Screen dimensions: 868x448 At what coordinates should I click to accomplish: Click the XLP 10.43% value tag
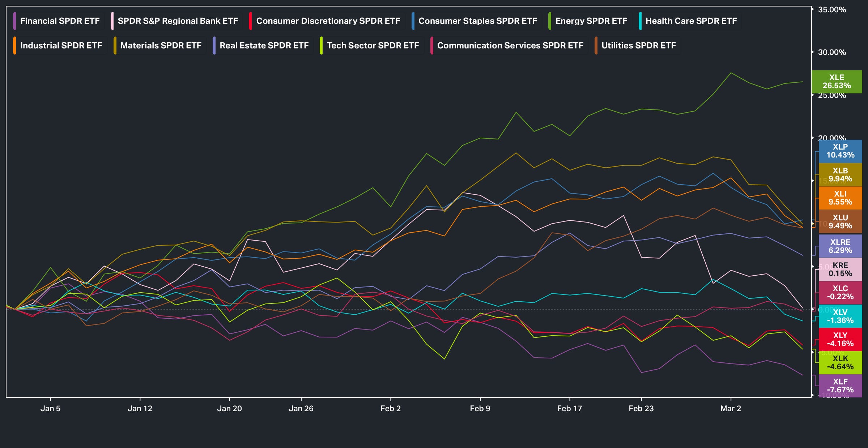840,151
